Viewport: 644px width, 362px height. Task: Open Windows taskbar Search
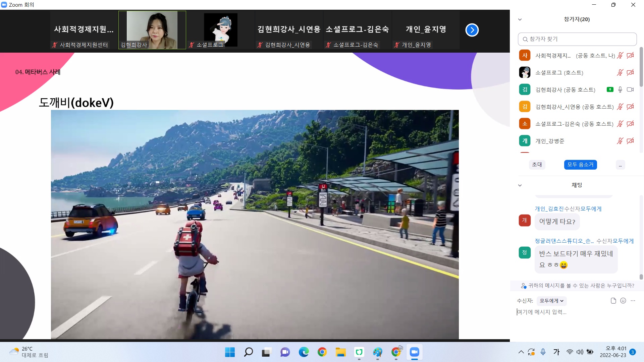click(248, 352)
